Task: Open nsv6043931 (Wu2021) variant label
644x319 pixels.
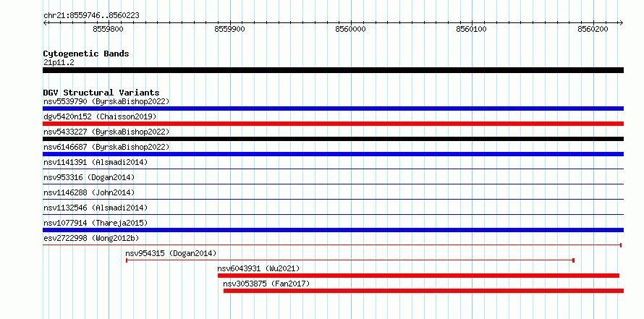Action: coord(259,268)
